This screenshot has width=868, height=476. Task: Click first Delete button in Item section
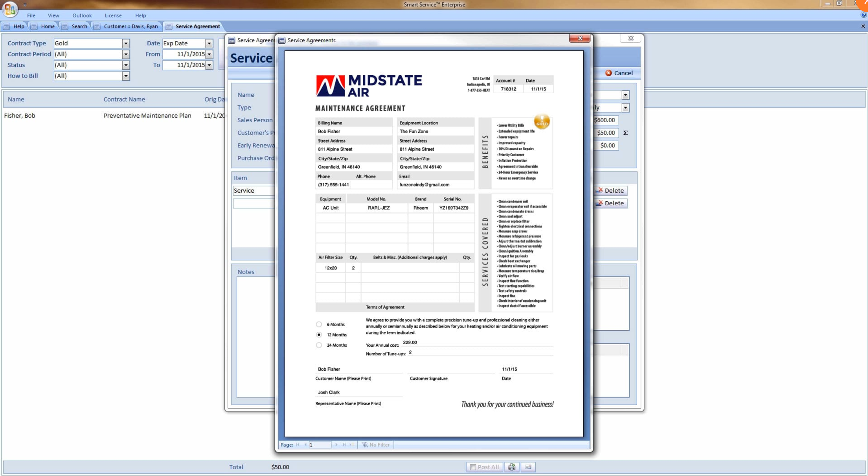pyautogui.click(x=611, y=190)
